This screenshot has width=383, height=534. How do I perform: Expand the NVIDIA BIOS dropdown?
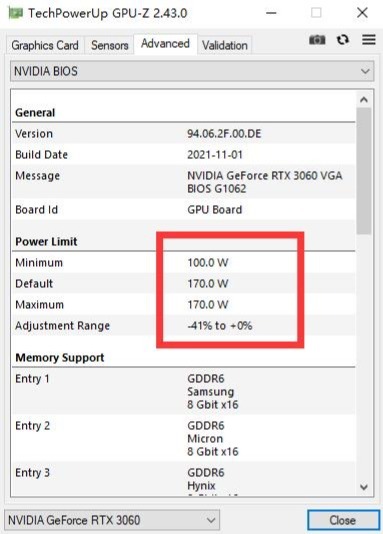(192, 71)
